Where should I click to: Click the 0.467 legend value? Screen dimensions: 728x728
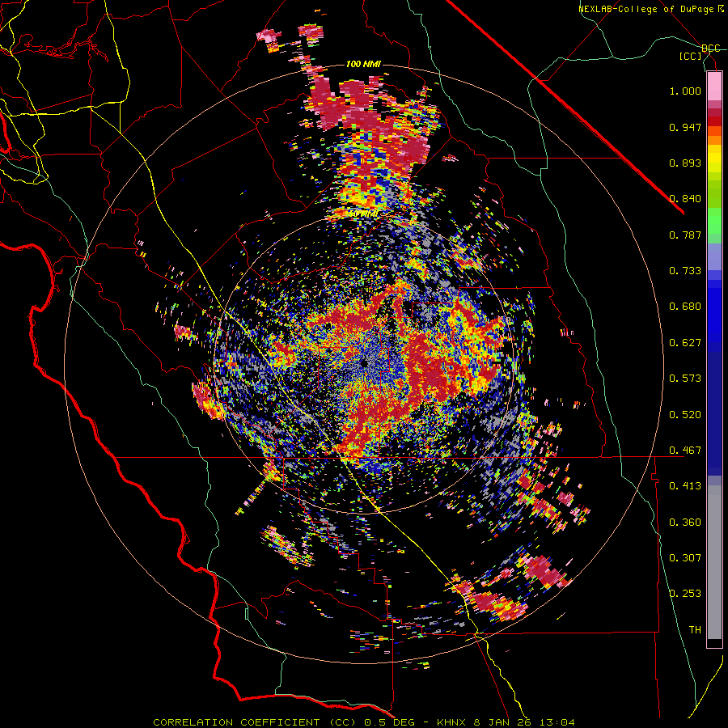685,451
